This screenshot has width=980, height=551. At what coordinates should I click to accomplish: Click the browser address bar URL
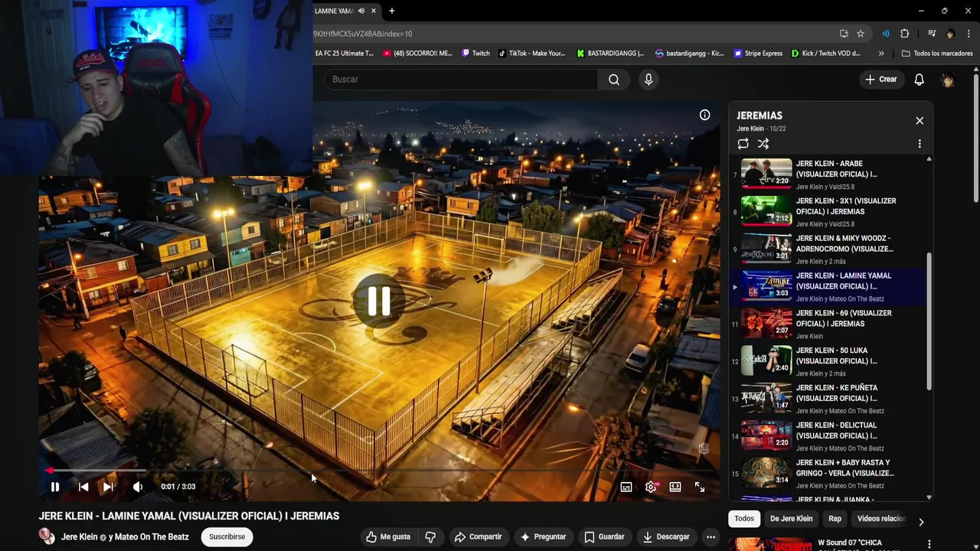coord(362,34)
